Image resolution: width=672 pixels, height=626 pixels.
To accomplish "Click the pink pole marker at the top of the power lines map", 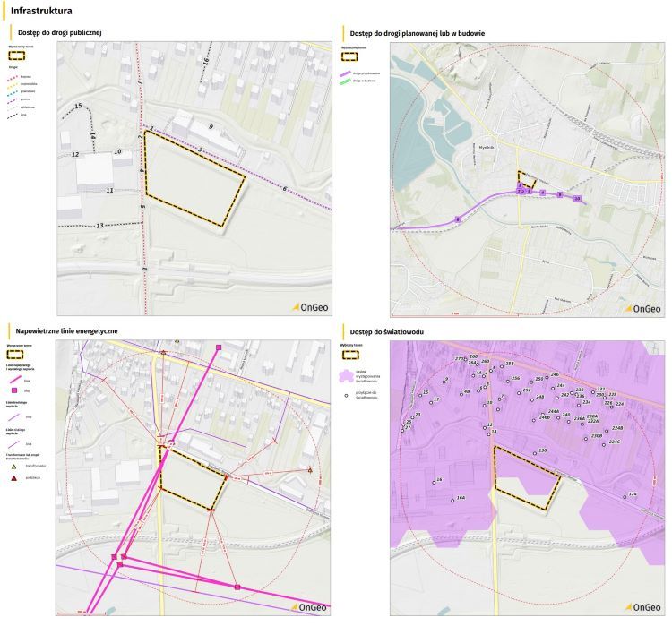I will (219, 347).
